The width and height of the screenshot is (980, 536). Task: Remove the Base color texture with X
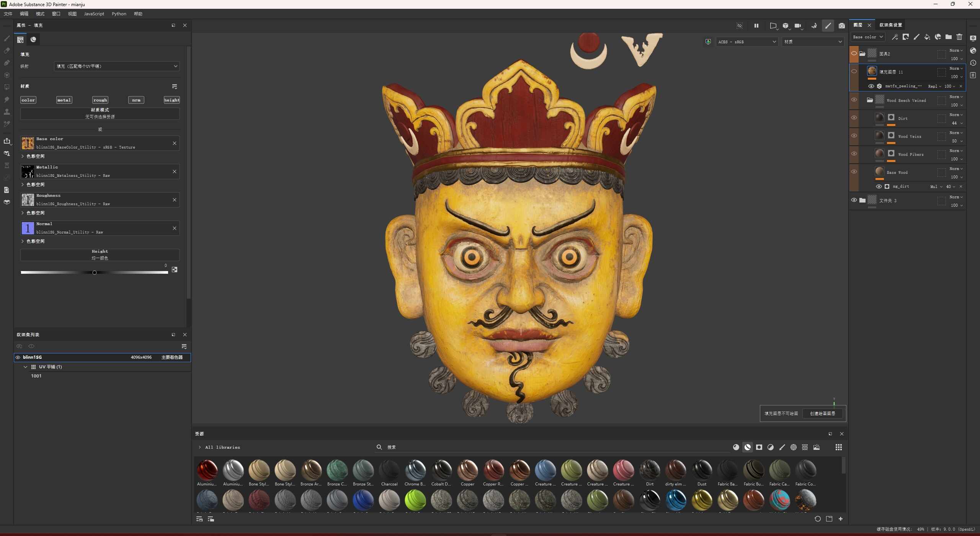(x=175, y=143)
